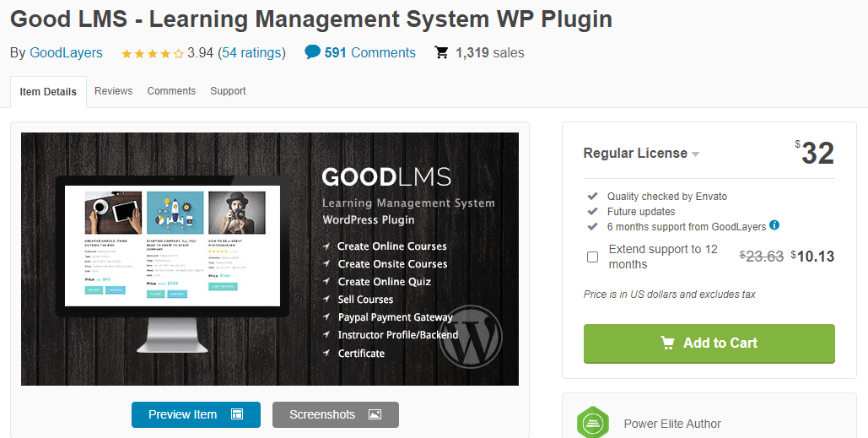Image resolution: width=868 pixels, height=438 pixels.
Task: Click the $32 price
Action: (814, 153)
